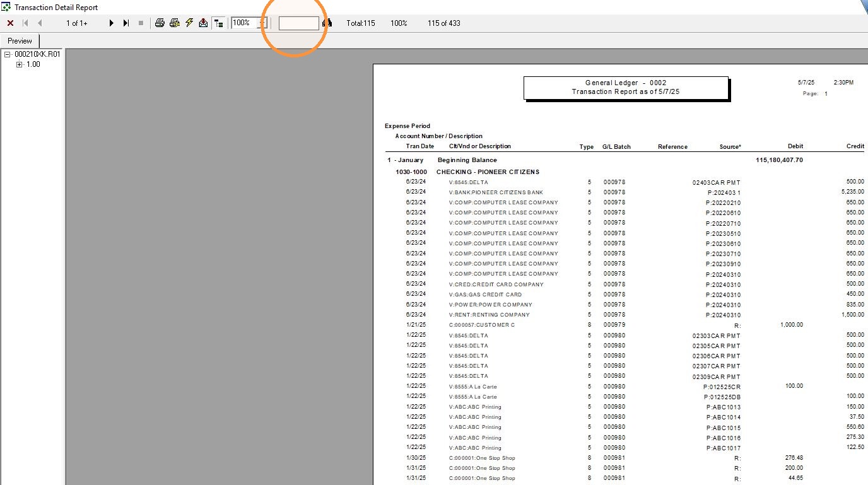Click source reference P:012525CR
868x485 pixels.
point(722,387)
